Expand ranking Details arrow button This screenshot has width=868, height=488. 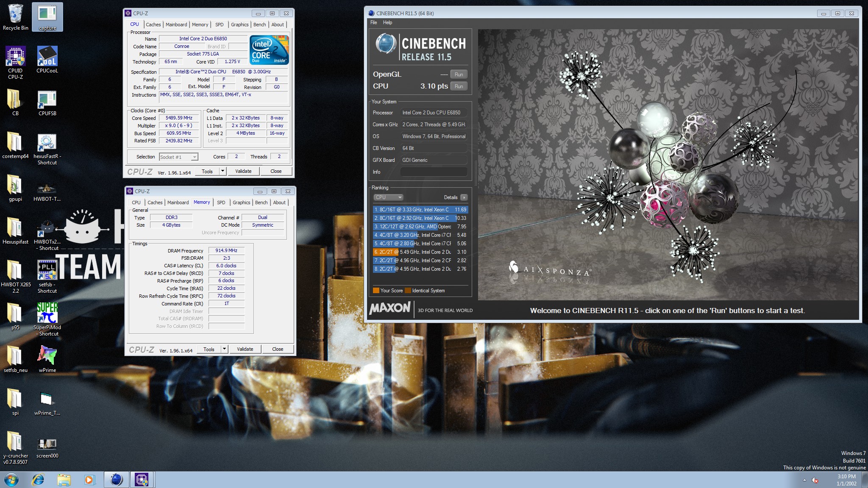464,197
